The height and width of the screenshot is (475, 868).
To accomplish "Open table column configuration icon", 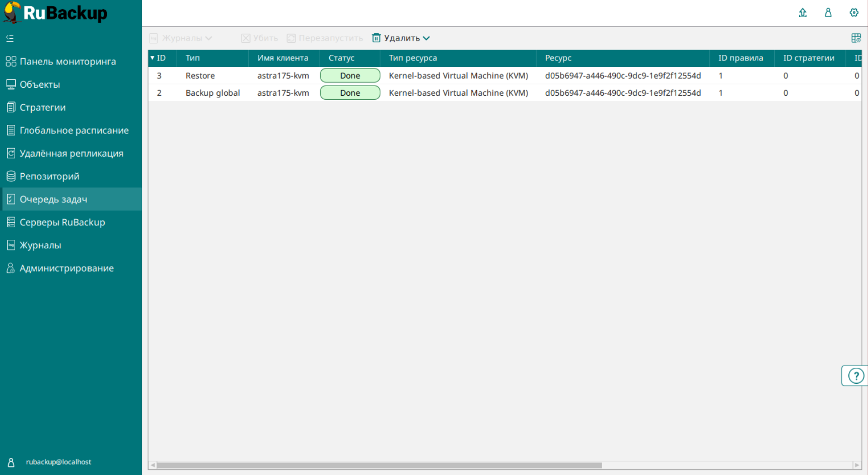I will [856, 38].
